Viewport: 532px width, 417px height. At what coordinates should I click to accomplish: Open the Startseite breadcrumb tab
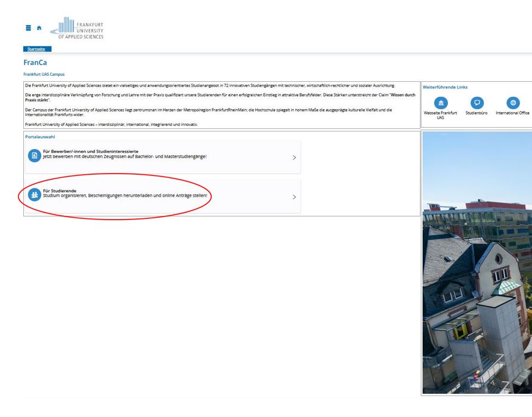pyautogui.click(x=36, y=49)
